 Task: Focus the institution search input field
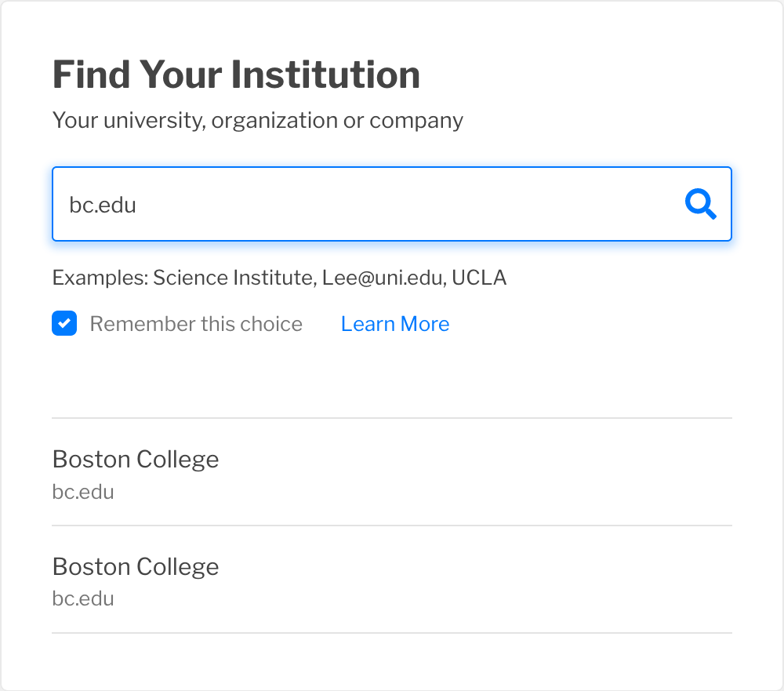pos(392,204)
